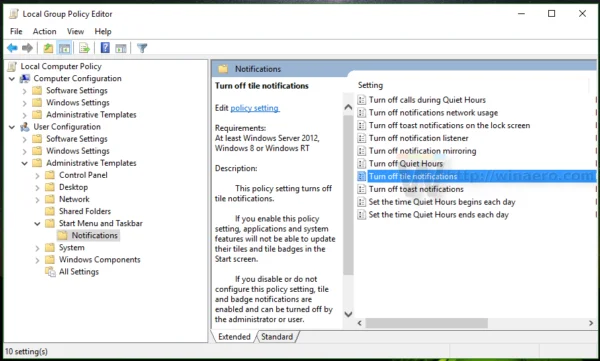Toggle the Show/Hide Console Tree icon
The image size is (600, 361).
pos(64,48)
